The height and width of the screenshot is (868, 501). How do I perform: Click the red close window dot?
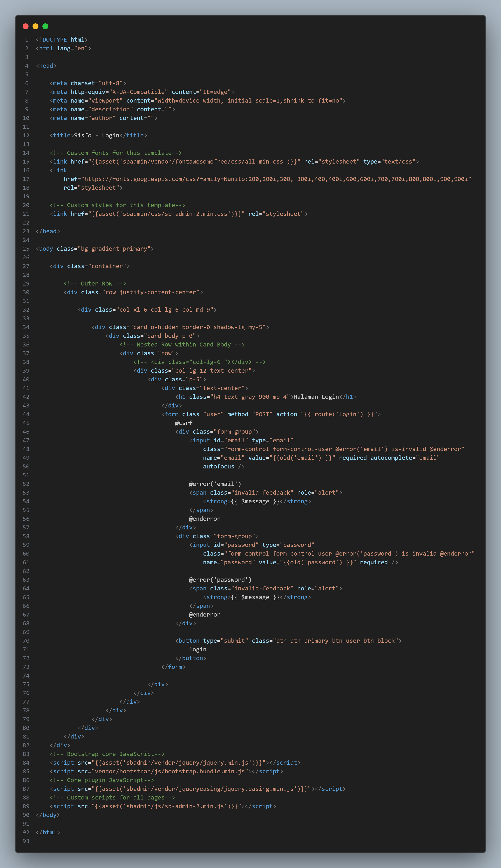[25, 26]
